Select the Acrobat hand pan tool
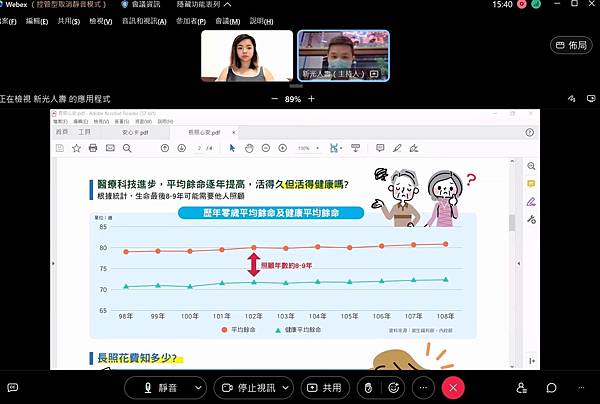This screenshot has width=600, height=404. click(249, 148)
